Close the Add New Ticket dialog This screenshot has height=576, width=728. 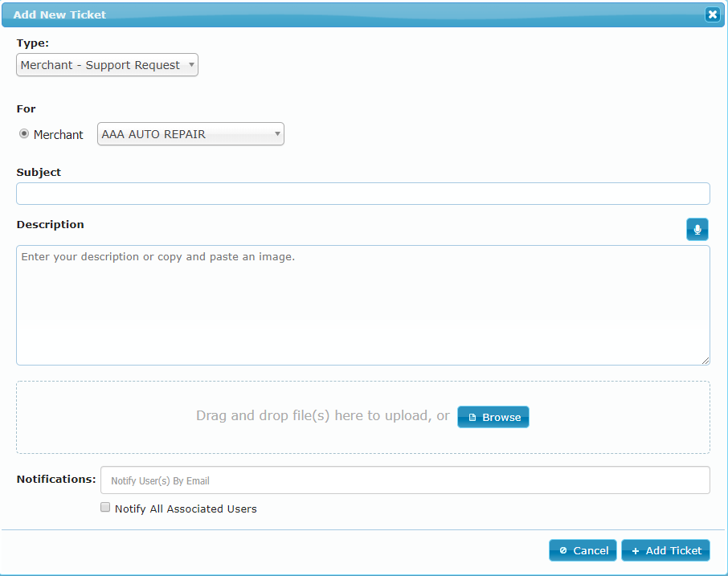tap(712, 14)
